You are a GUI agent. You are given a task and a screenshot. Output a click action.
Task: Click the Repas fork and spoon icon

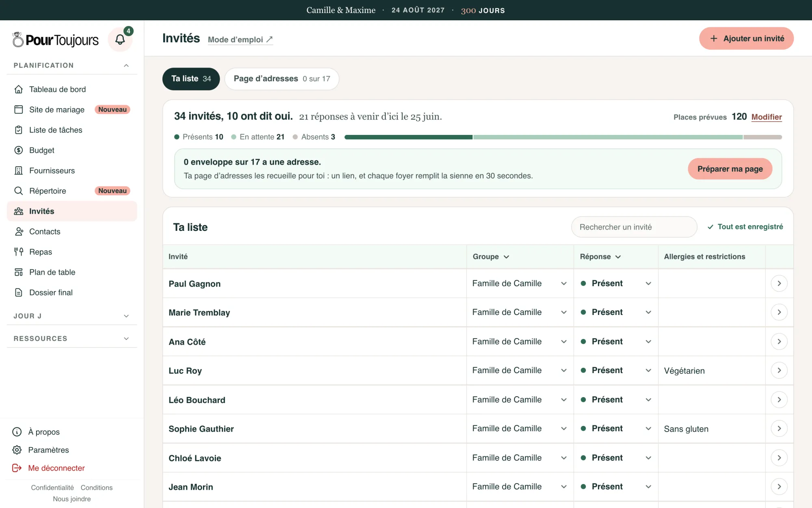(x=19, y=252)
